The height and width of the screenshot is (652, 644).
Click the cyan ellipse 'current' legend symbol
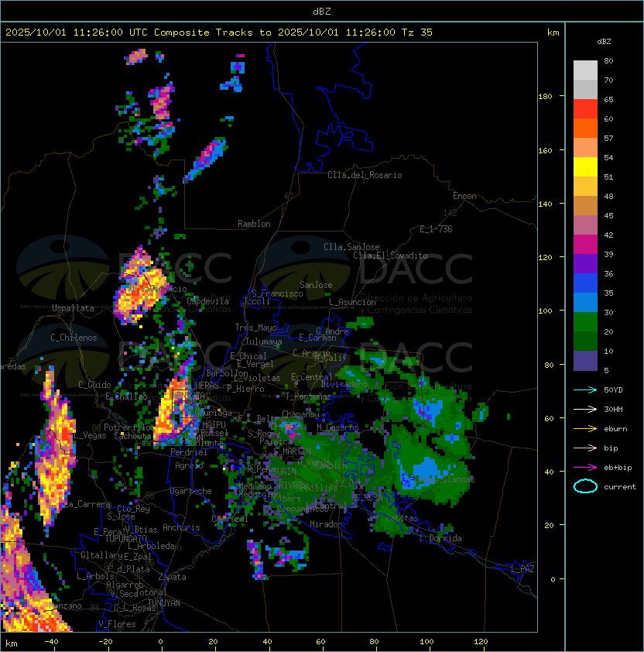585,486
